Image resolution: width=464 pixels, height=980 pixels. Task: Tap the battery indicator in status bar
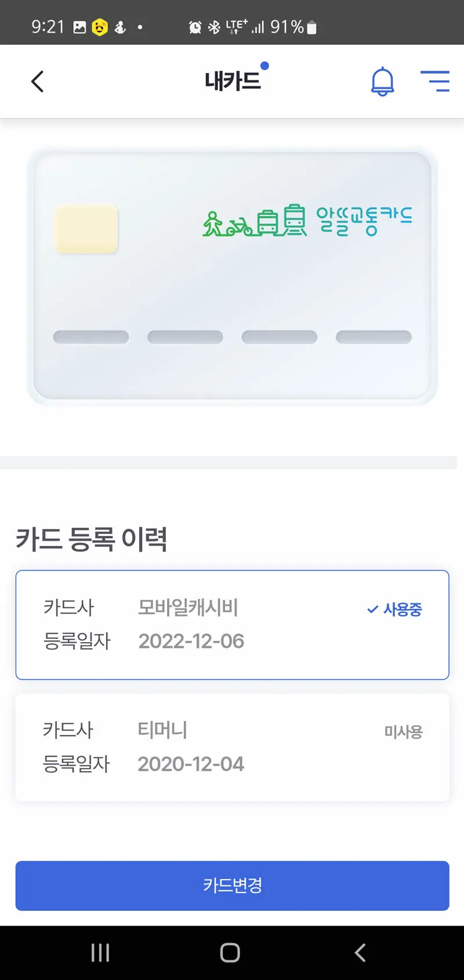312,27
